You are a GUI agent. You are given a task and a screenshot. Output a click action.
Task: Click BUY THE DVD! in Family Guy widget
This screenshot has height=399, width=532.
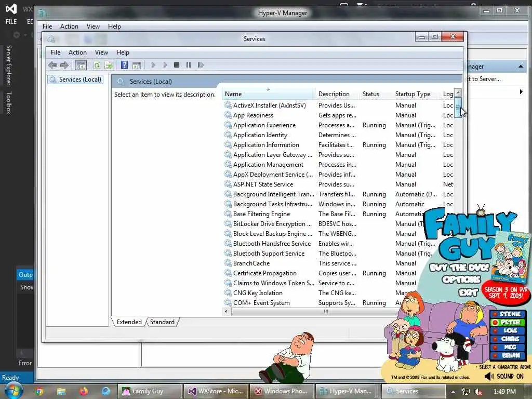[x=459, y=268]
